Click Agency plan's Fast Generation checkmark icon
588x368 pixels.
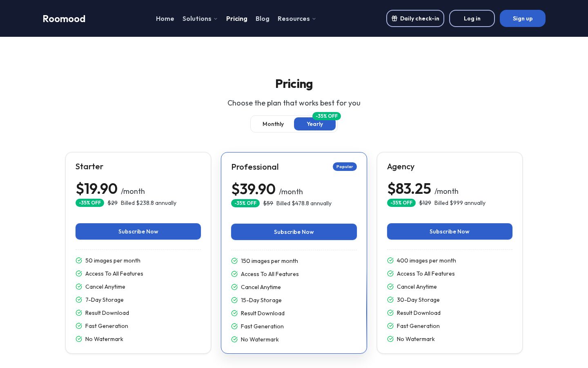pos(390,326)
